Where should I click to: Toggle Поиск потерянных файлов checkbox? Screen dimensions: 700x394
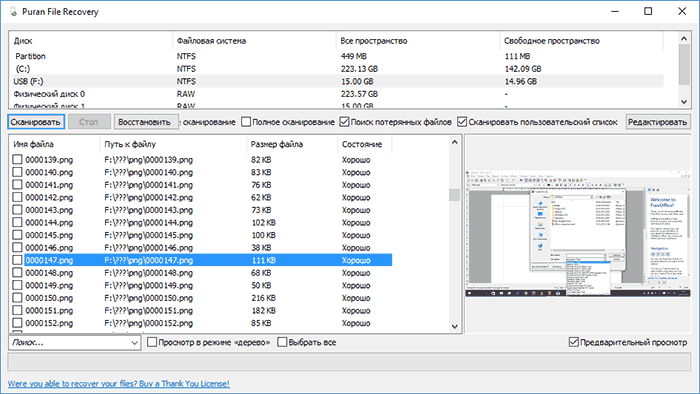344,122
